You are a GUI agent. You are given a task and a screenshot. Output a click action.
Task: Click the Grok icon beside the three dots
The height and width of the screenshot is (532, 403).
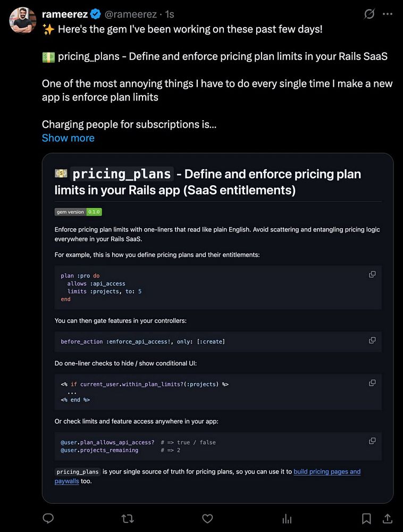point(369,14)
